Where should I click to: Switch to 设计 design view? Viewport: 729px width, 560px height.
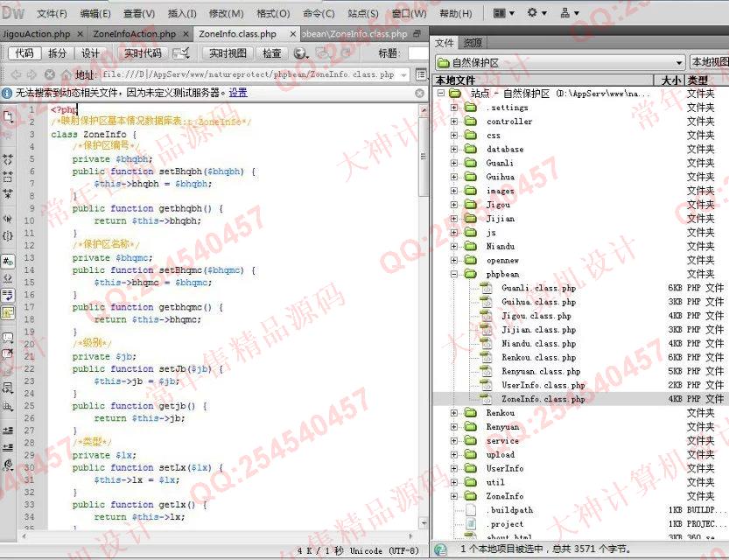91,53
